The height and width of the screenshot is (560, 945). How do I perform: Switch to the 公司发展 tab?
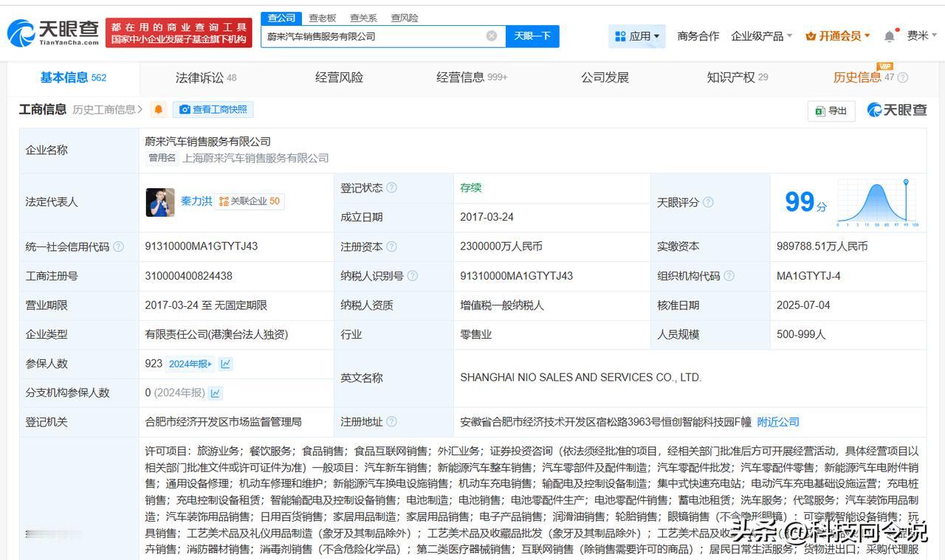(605, 77)
